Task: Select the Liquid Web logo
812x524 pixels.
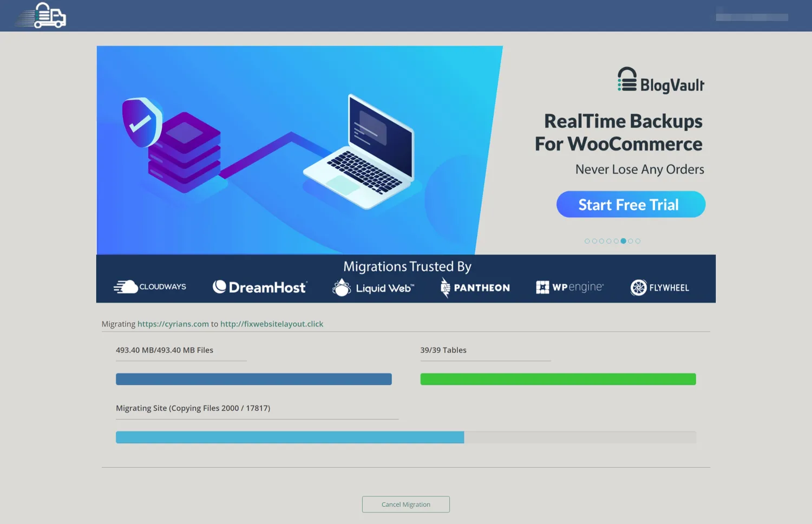Action: (x=373, y=287)
